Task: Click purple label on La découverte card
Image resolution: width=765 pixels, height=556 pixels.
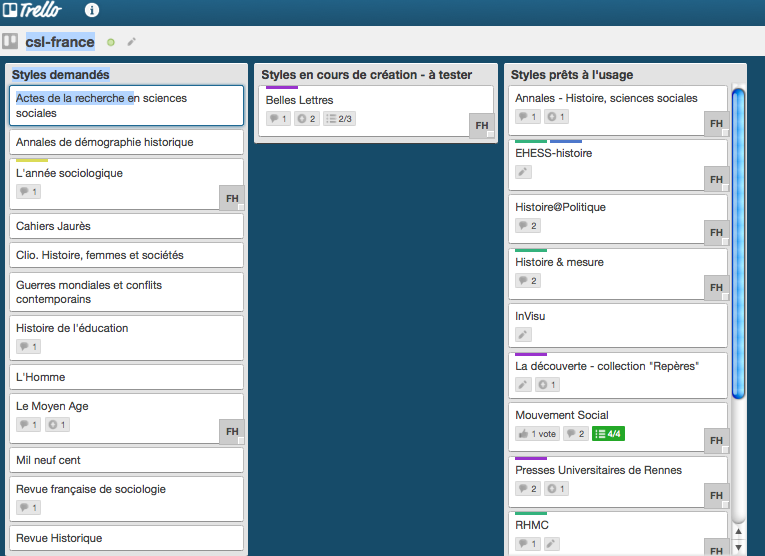Action: (x=531, y=354)
